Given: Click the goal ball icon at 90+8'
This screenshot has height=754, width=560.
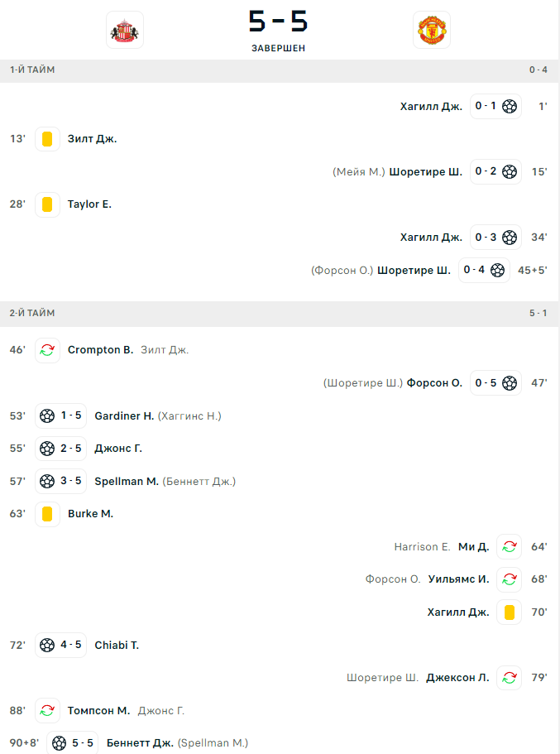Looking at the screenshot, I should 59,743.
